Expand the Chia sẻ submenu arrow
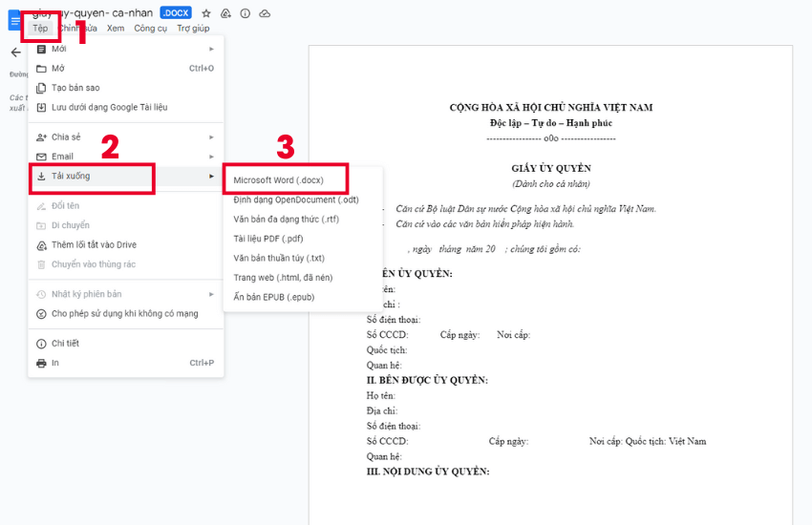812x525 pixels. tap(211, 137)
